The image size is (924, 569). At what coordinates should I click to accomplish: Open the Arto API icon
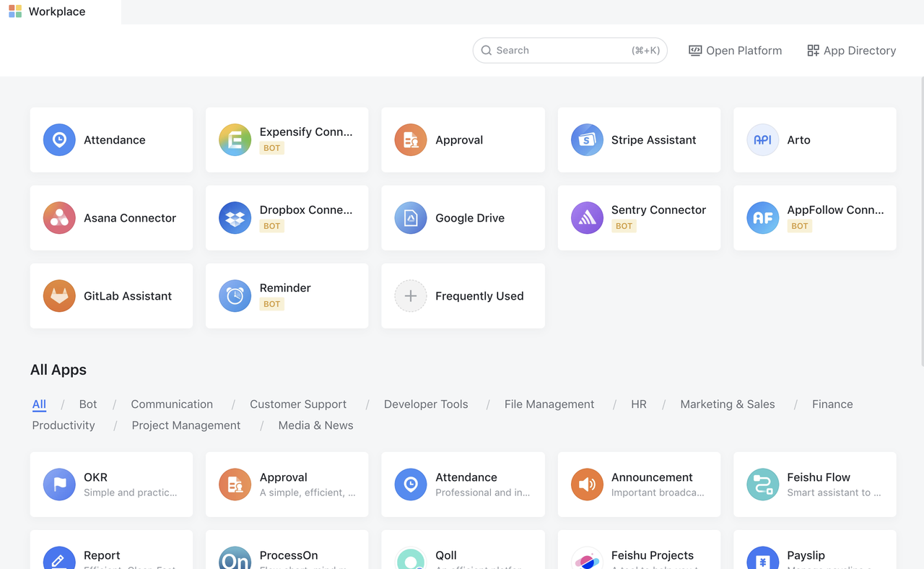763,140
